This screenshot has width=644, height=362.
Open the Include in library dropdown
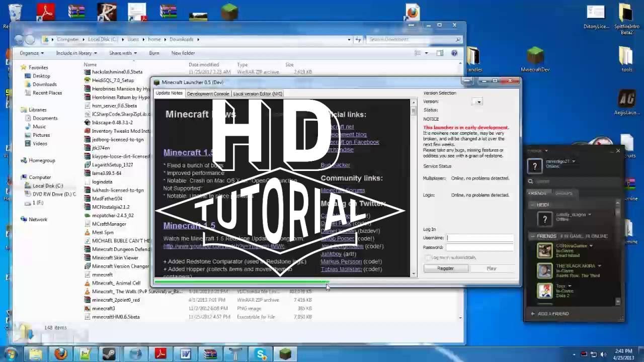(77, 53)
